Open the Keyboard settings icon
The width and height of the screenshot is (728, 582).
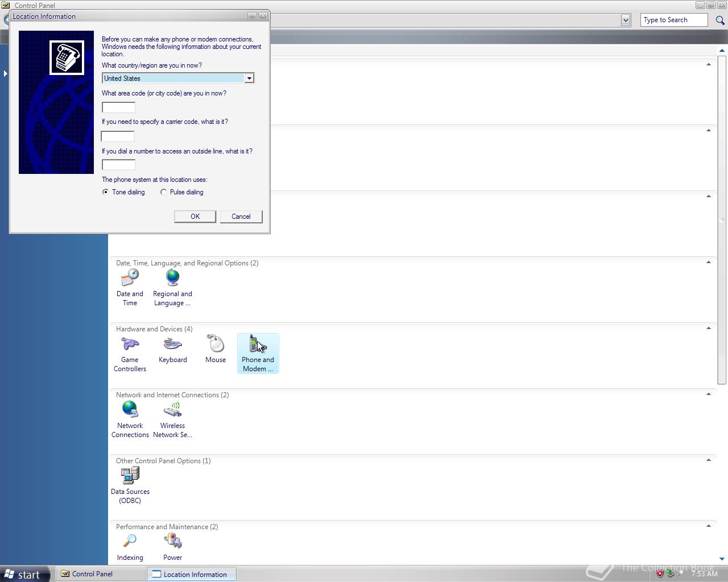pos(172,350)
